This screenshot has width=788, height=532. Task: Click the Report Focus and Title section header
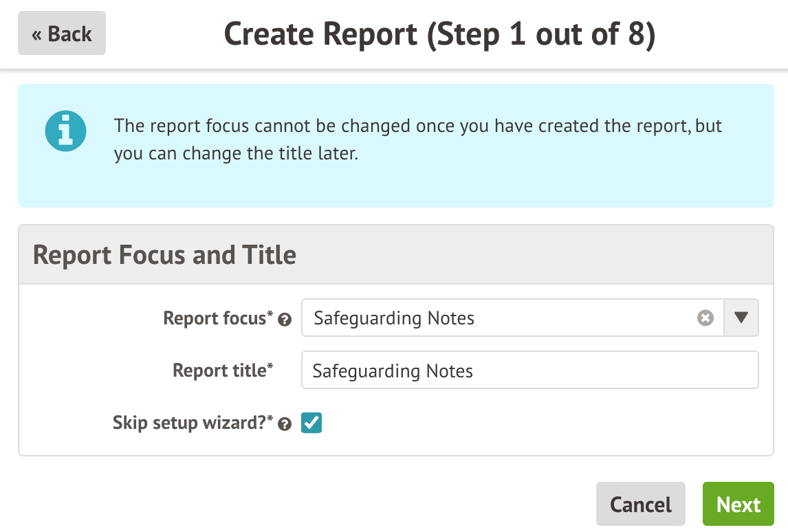point(164,255)
